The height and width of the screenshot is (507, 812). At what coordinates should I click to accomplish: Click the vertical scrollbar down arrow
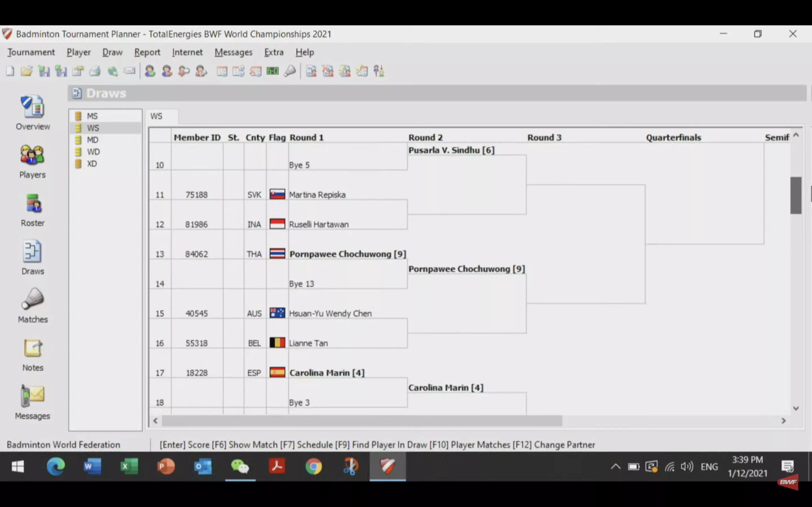pos(796,408)
